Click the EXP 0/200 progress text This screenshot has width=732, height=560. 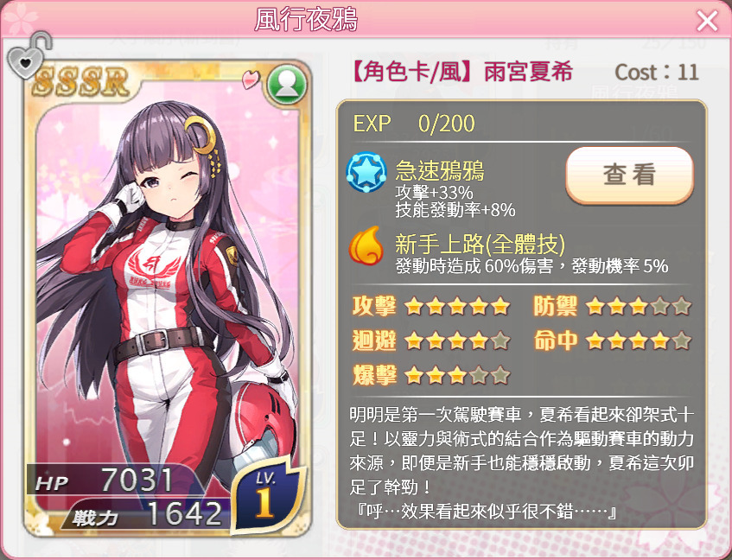[x=414, y=124]
